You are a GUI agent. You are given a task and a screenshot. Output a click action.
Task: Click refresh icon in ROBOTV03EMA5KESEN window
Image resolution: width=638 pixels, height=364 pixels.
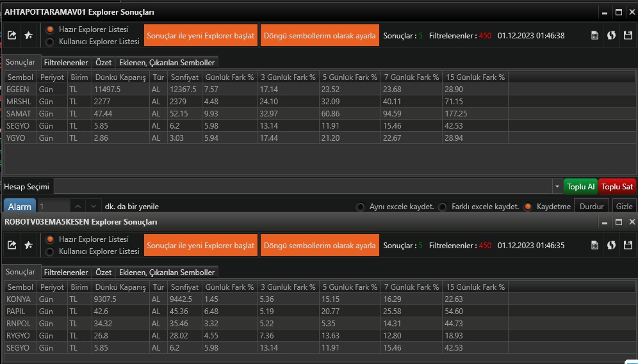(611, 245)
